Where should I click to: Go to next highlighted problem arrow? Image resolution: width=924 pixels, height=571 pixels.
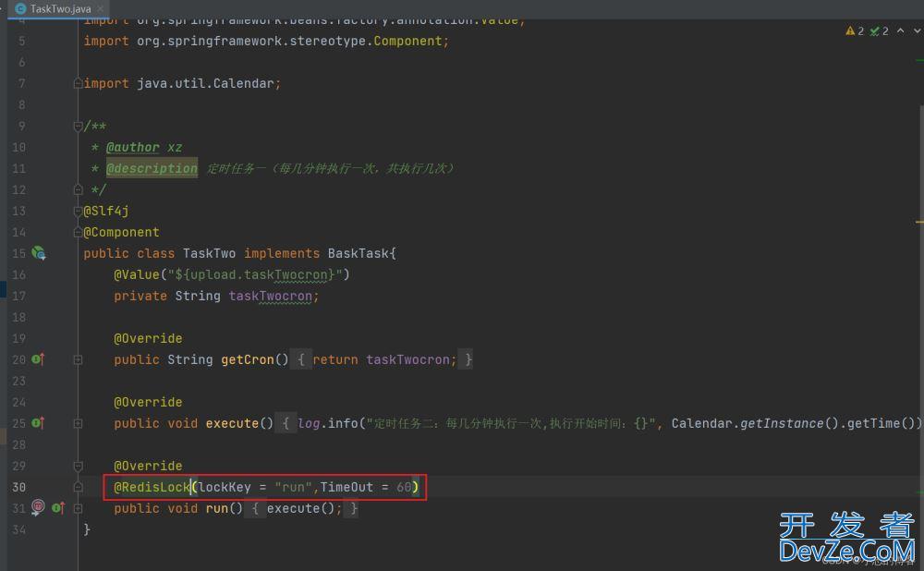[918, 30]
